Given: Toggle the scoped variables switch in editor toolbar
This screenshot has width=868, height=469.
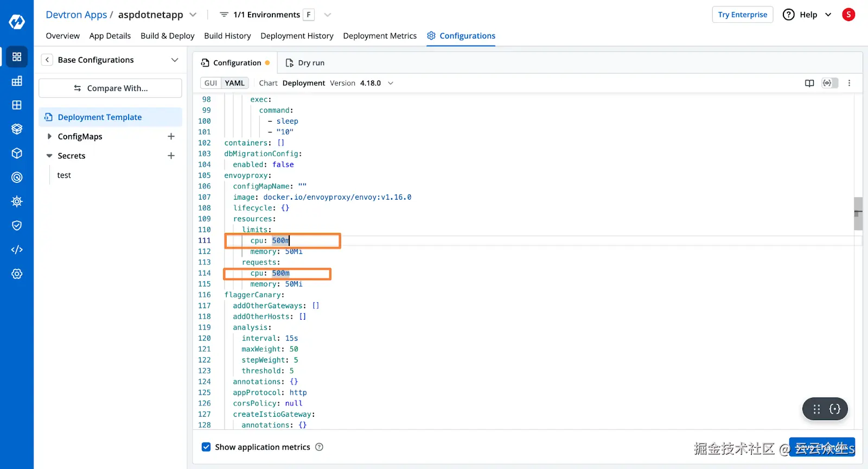Looking at the screenshot, I should 830,83.
